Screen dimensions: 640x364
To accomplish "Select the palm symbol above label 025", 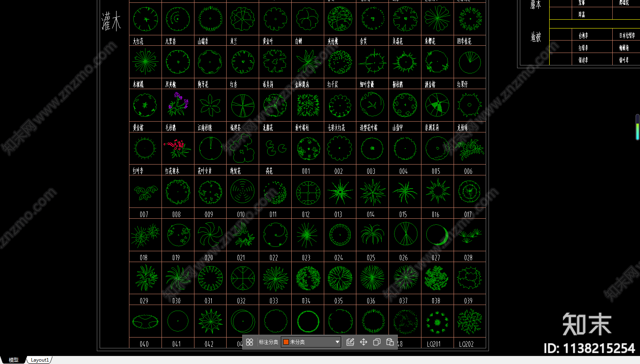I will click(x=372, y=234).
